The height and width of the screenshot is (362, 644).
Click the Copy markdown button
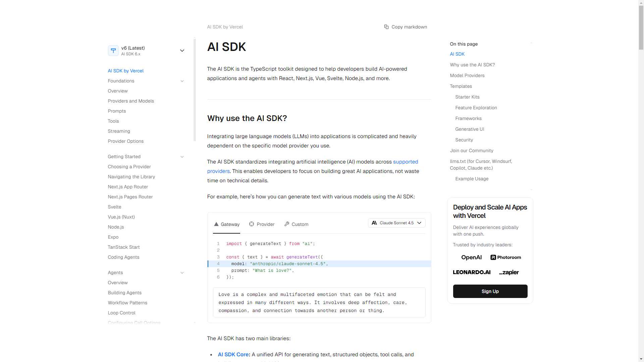406,27
